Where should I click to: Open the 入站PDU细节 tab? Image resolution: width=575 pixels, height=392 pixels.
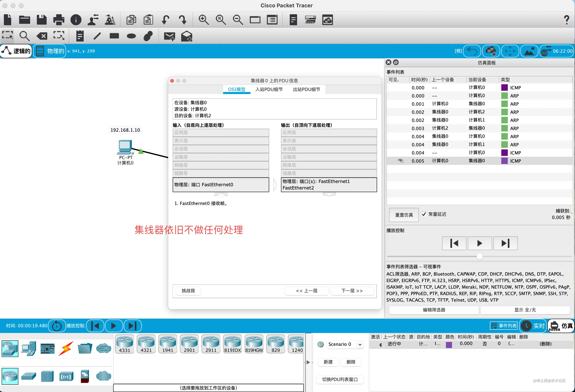[269, 89]
